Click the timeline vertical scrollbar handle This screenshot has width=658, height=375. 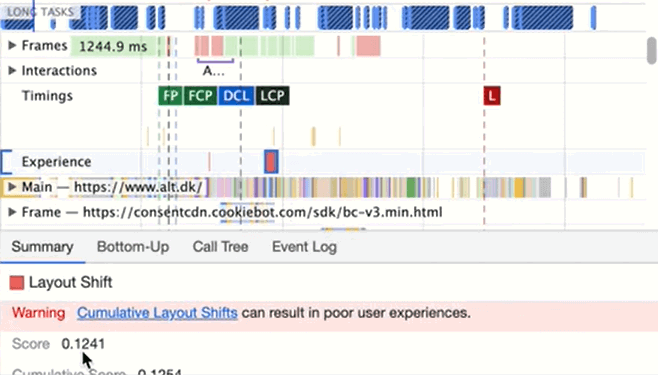[652, 51]
